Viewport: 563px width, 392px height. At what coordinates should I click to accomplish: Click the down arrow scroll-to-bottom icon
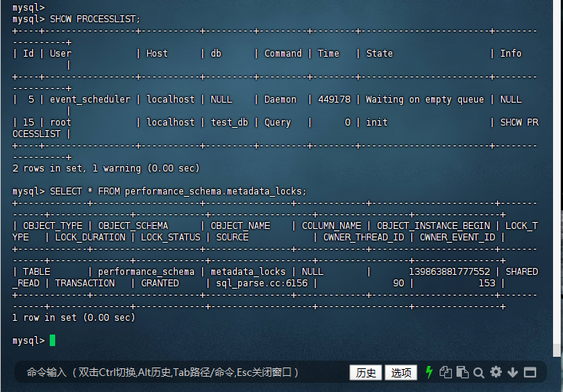[512, 372]
